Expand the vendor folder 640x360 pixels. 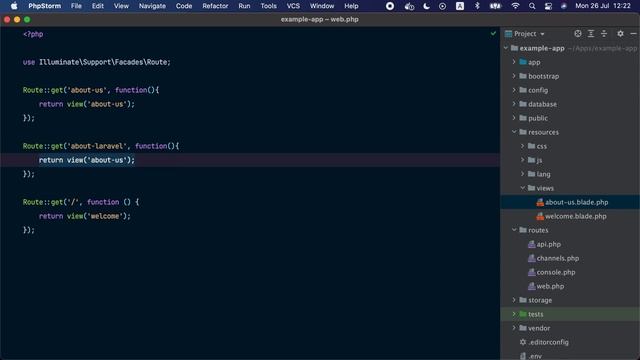coord(514,328)
